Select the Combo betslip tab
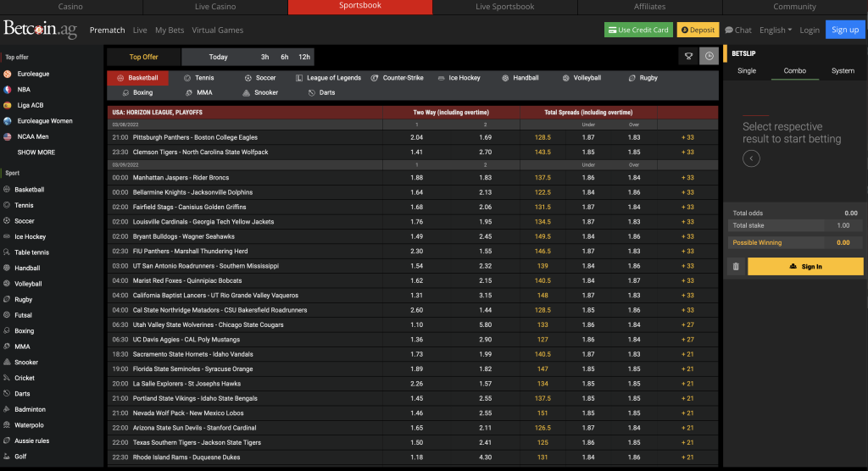Viewport: 868px width, 471px height. [795, 71]
